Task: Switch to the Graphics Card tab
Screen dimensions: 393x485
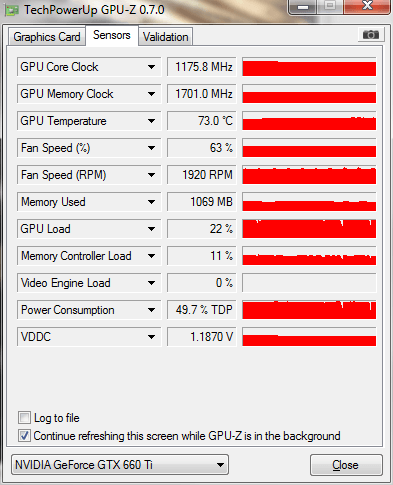Action: coord(47,37)
